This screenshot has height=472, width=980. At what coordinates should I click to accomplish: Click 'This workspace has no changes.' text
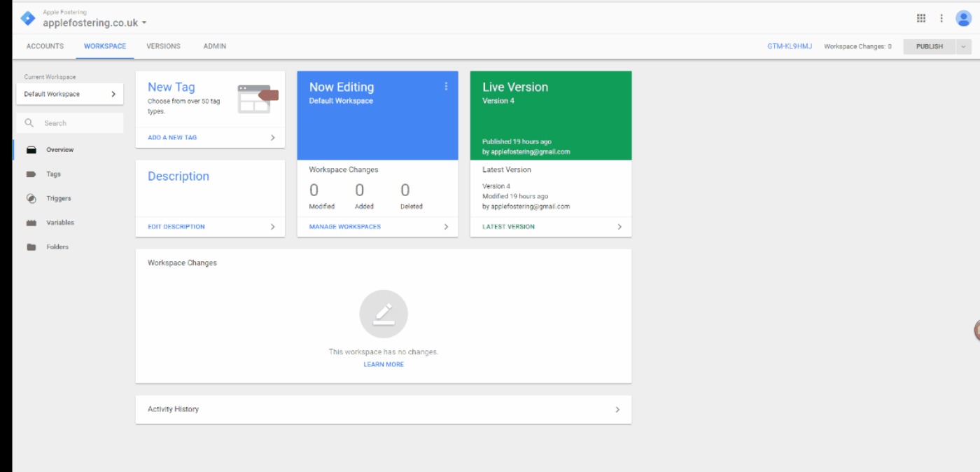(x=384, y=352)
